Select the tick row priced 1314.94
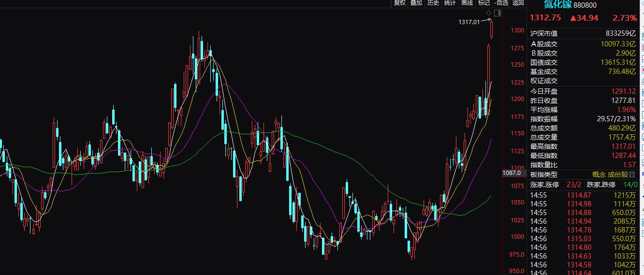644x275 pixels. point(583,221)
